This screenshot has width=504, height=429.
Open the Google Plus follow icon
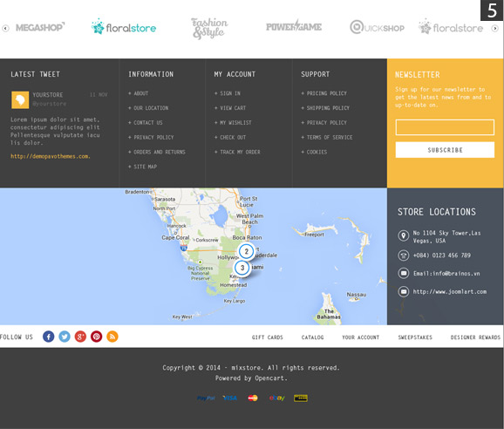click(x=80, y=337)
